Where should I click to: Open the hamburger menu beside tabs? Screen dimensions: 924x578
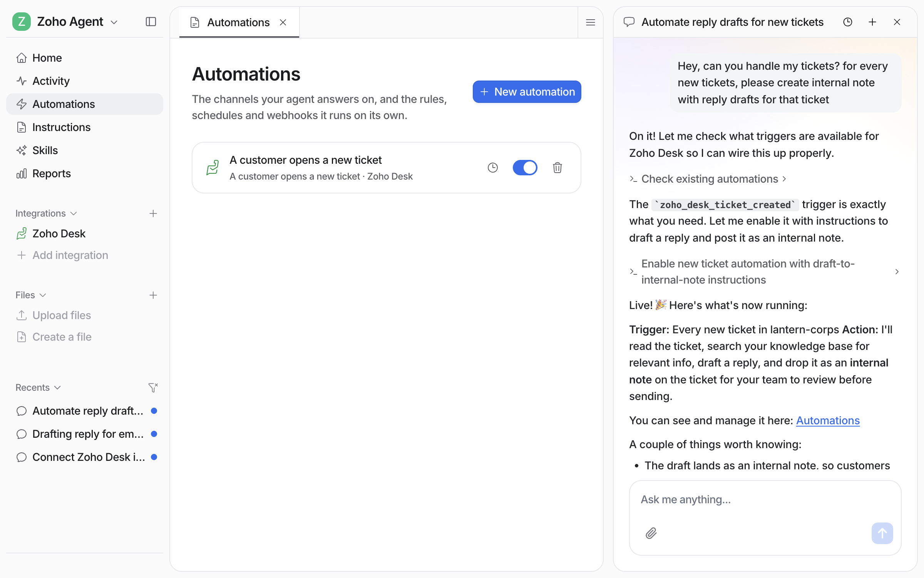point(591,22)
